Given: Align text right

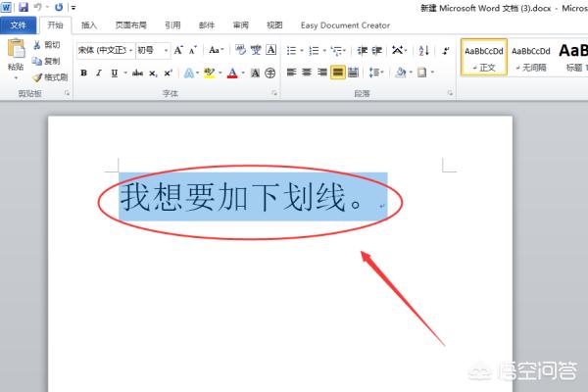Looking at the screenshot, I should coord(322,72).
